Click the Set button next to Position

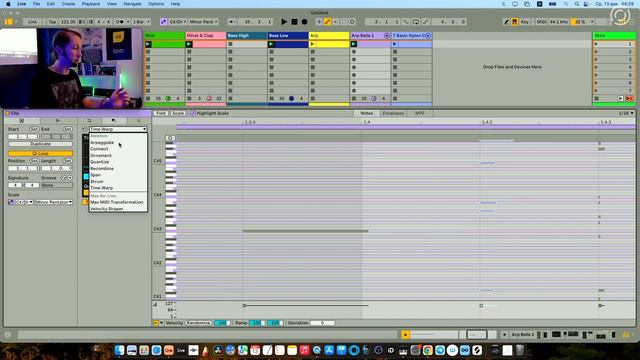tap(34, 161)
